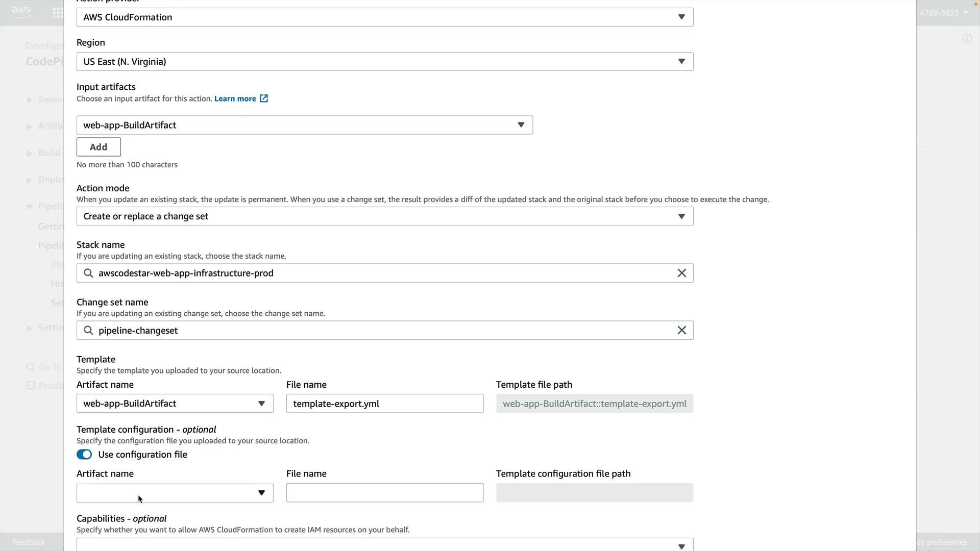This screenshot has width=980, height=551.
Task: Expand the Region US East dropdown
Action: (384, 62)
